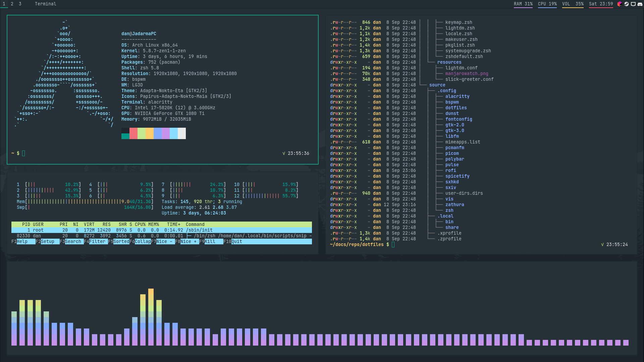Click the bspwm folder entry
Image resolution: width=644 pixels, height=362 pixels.
click(452, 102)
